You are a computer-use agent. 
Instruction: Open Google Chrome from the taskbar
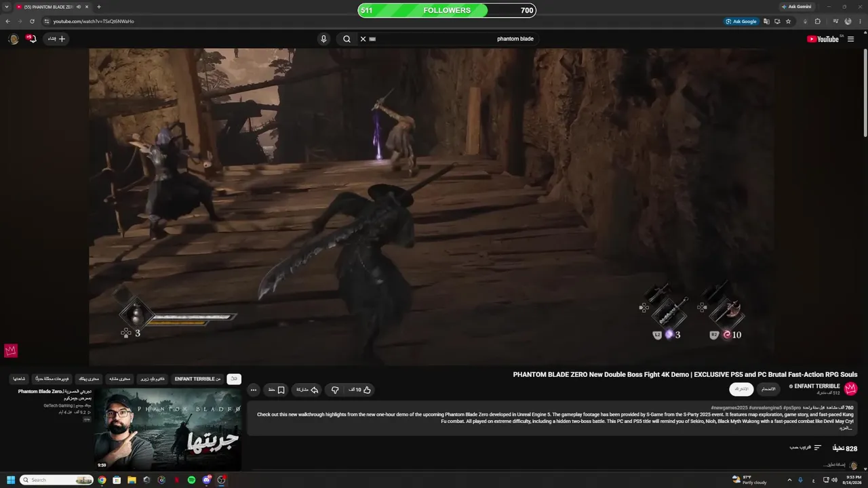pos(102,480)
